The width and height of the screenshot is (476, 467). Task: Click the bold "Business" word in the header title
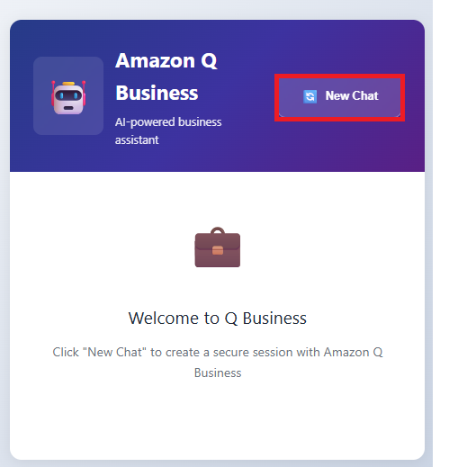(157, 93)
